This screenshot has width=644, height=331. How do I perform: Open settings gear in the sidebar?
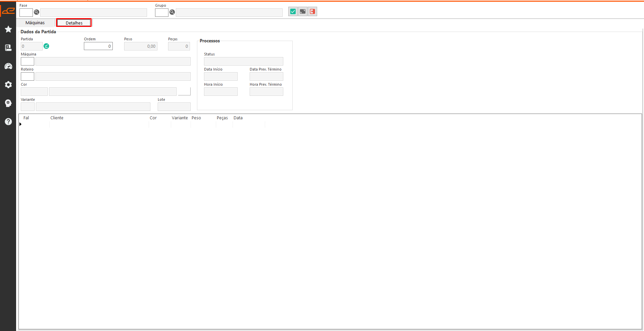tap(8, 85)
